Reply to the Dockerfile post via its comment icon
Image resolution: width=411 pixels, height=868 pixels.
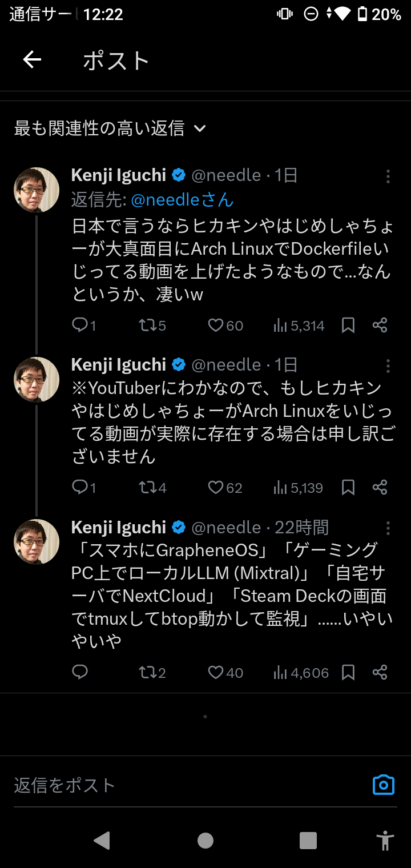coord(80,325)
